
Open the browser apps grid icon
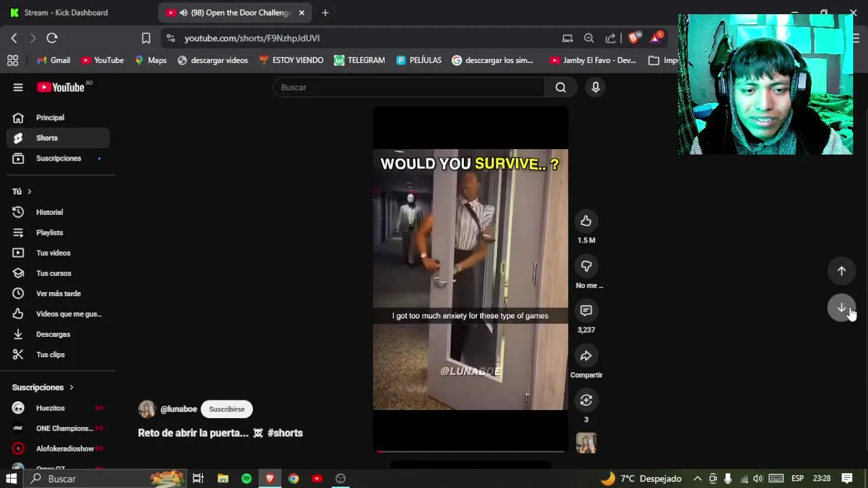(x=12, y=60)
